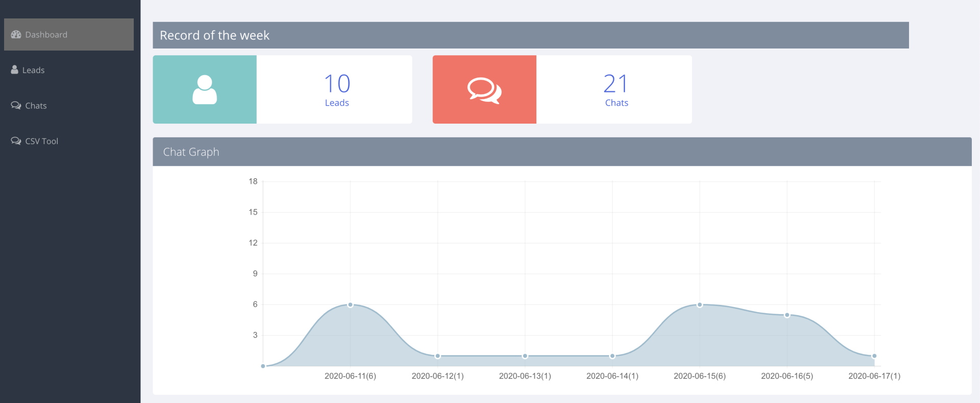Click the Record of the week header
This screenshot has width=980, height=403.
[x=531, y=35]
